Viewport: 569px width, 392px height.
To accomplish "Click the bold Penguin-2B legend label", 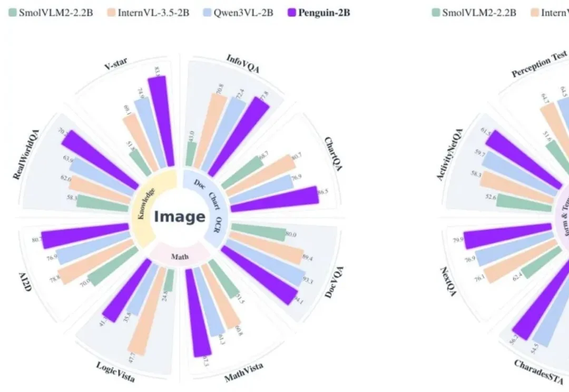I will [324, 13].
